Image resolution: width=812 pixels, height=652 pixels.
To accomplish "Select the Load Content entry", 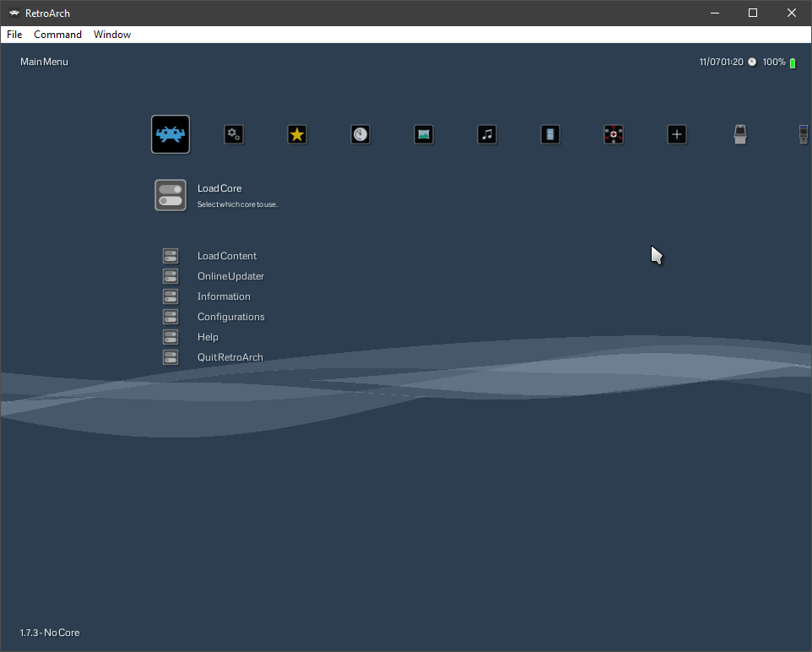I will point(227,256).
